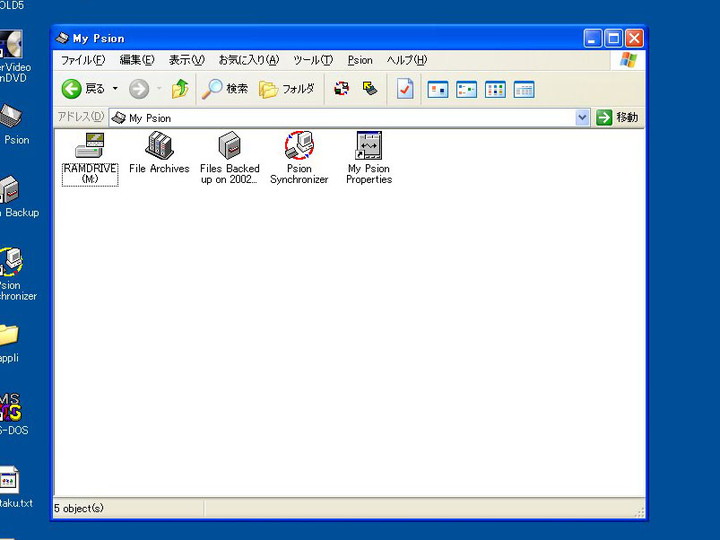
Task: Open the Psion menu
Action: [x=360, y=60]
